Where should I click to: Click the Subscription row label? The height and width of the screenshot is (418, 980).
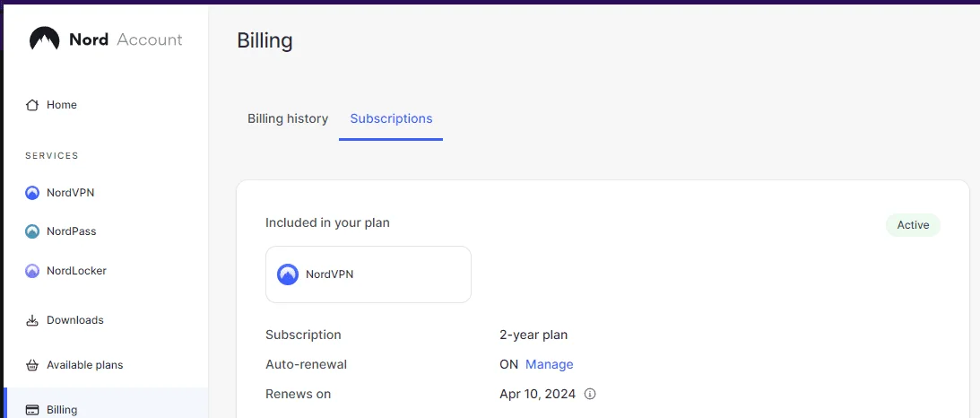point(303,335)
